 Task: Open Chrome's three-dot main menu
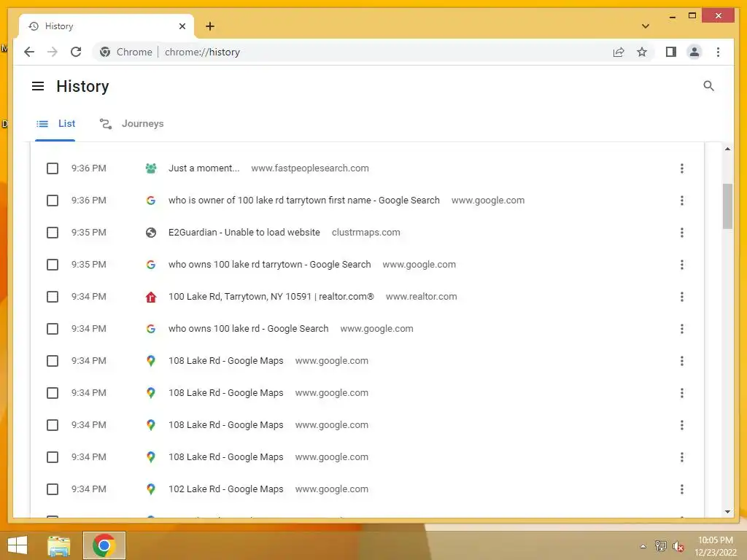[x=718, y=52]
